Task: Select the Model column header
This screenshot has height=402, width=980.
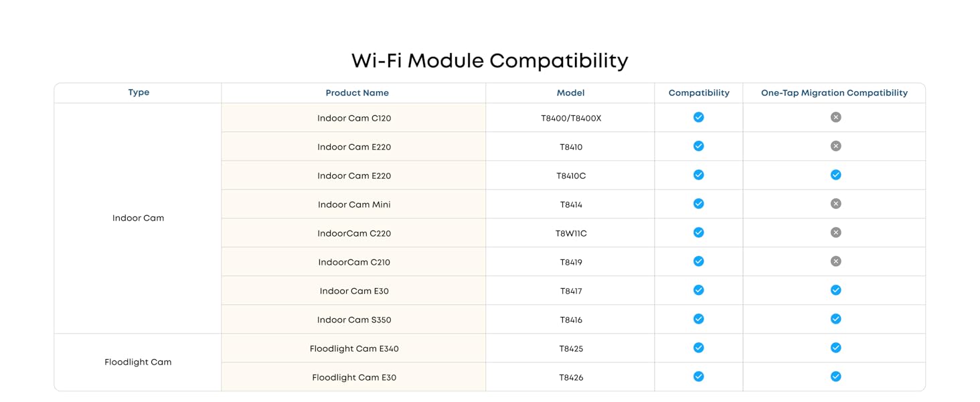Action: (x=570, y=93)
